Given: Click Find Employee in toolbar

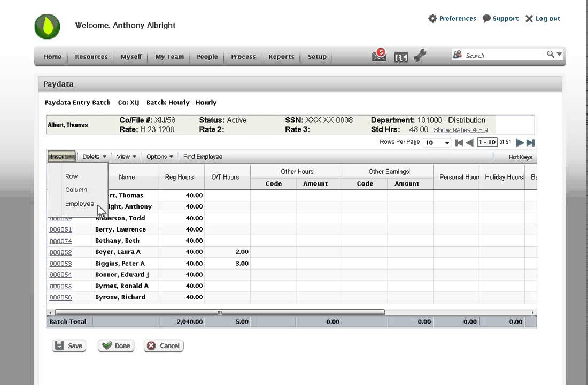Looking at the screenshot, I should (203, 157).
